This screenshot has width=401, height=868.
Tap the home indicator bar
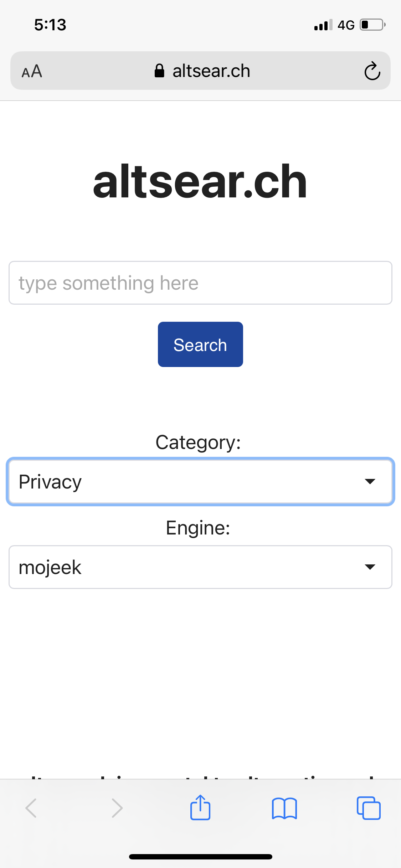tap(200, 857)
